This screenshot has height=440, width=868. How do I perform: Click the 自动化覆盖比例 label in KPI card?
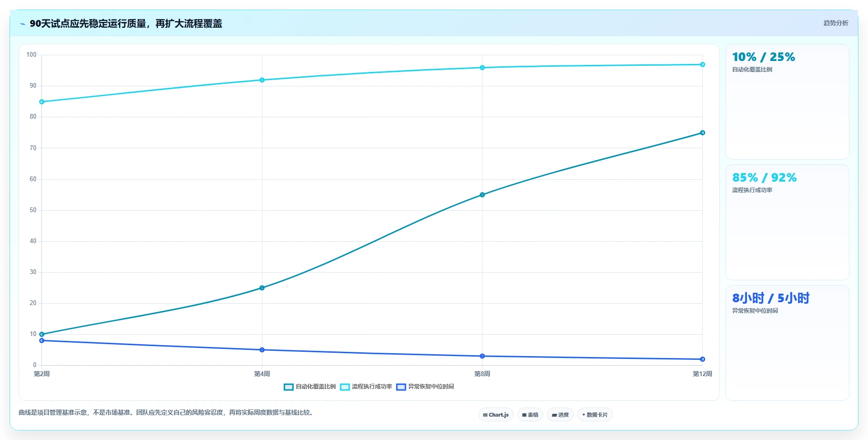pyautogui.click(x=752, y=70)
